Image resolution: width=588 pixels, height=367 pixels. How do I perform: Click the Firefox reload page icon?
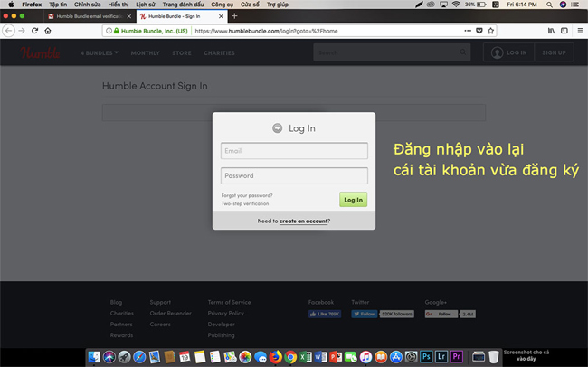click(35, 30)
